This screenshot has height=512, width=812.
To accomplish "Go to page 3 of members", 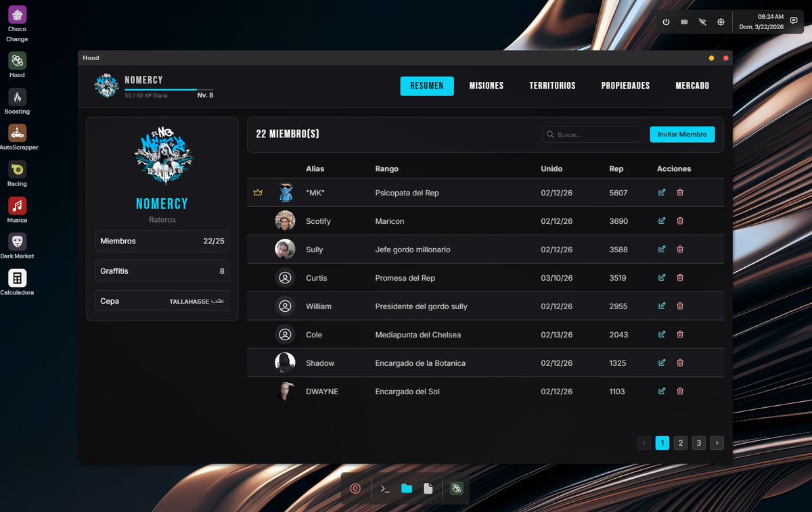I will 699,443.
